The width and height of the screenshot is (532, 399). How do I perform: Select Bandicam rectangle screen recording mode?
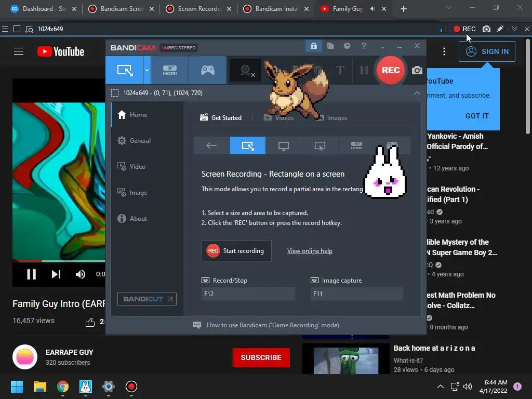pos(125,70)
